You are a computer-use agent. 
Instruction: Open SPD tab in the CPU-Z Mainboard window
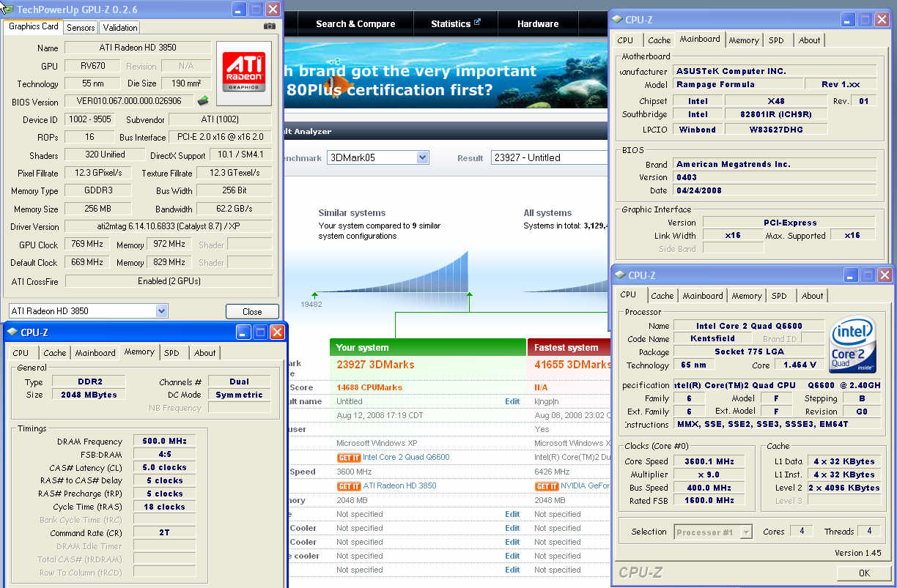pyautogui.click(x=776, y=40)
